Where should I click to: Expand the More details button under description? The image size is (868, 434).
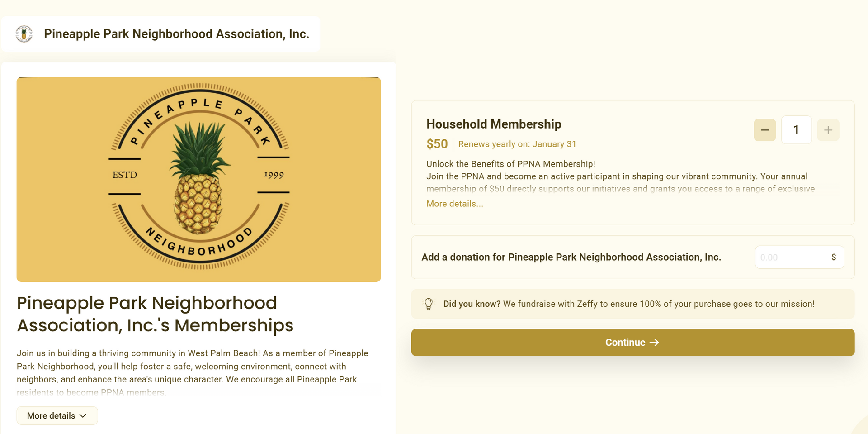pyautogui.click(x=57, y=416)
